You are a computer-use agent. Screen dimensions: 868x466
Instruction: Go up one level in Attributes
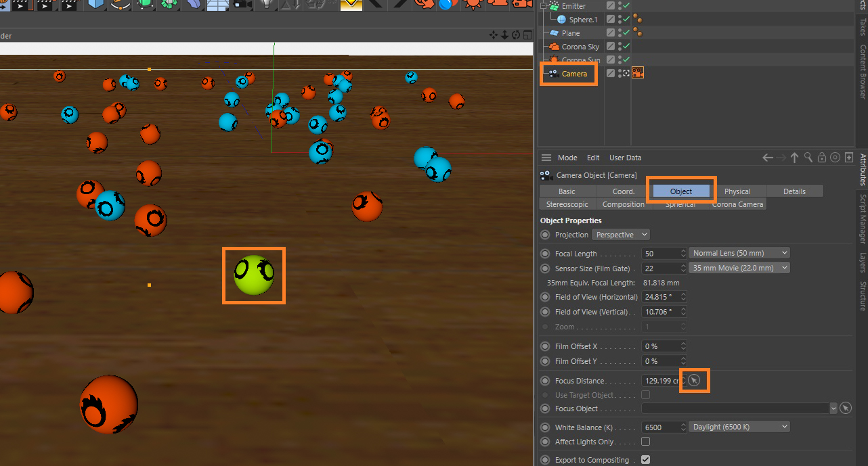[x=795, y=158]
